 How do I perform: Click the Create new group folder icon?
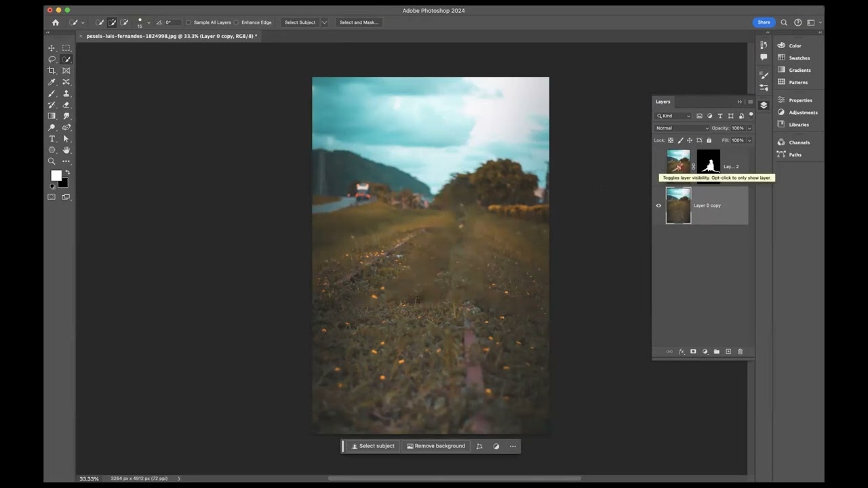[716, 352]
